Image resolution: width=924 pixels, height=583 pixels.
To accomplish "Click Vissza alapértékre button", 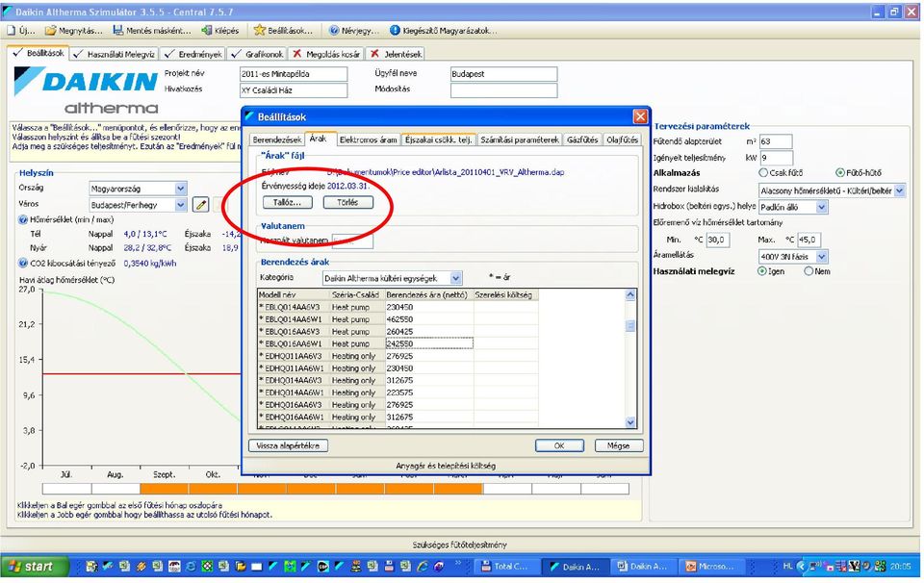I will click(288, 445).
